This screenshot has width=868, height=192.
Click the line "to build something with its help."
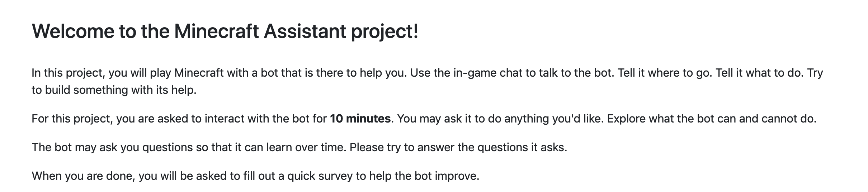(x=114, y=90)
